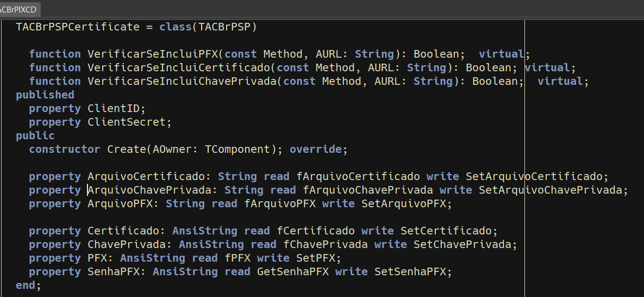Select the ClientSecret property line

pyautogui.click(x=100, y=122)
